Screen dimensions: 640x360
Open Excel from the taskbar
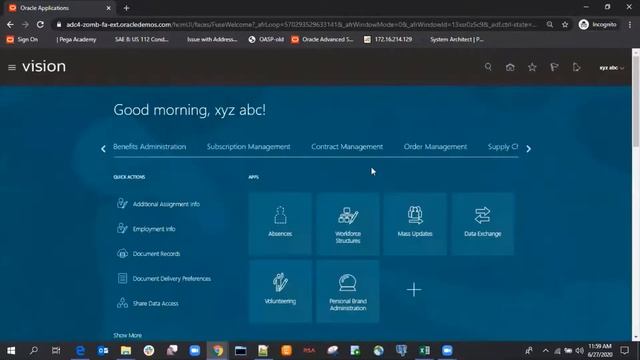pyautogui.click(x=424, y=350)
